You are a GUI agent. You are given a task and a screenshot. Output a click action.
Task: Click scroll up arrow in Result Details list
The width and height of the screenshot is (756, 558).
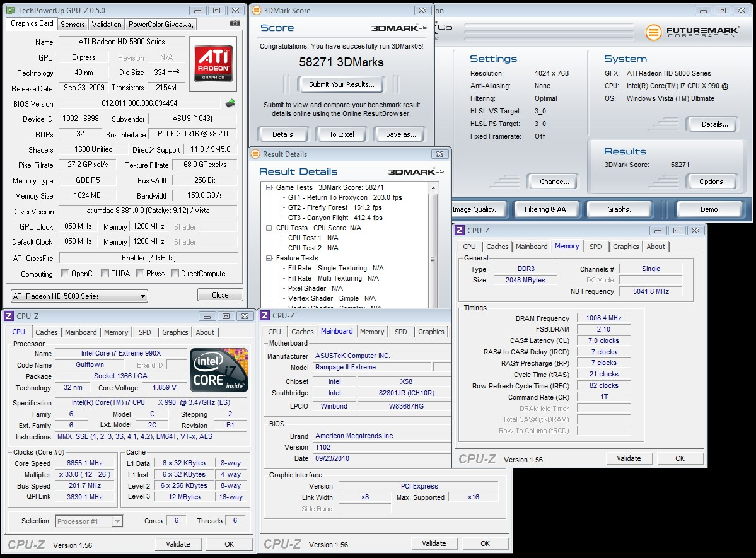433,188
